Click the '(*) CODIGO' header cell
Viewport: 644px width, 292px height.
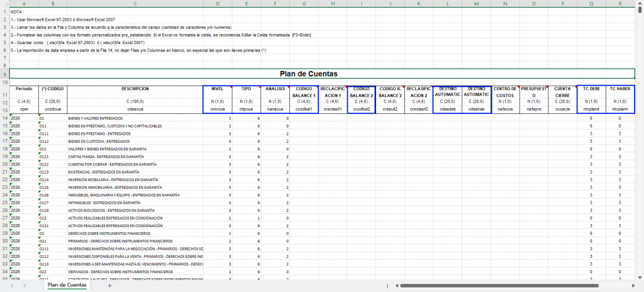(53, 92)
